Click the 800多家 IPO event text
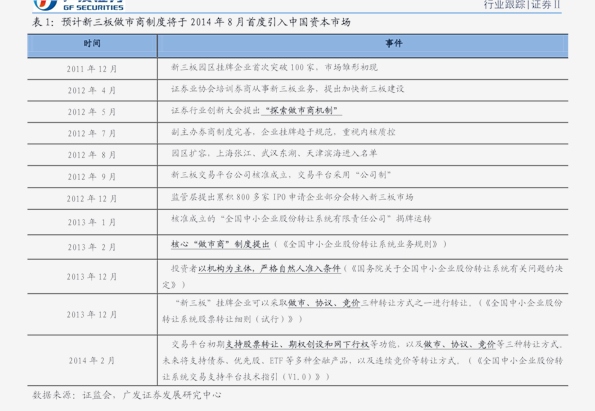Image resolution: width=595 pixels, height=411 pixels. [x=292, y=197]
